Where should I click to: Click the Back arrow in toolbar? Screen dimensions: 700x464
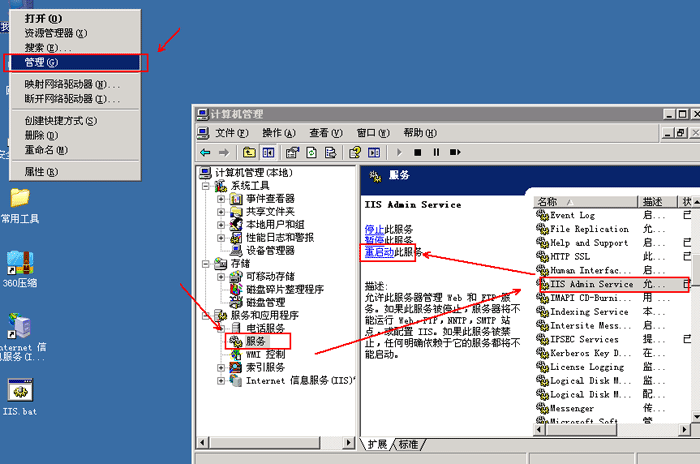pyautogui.click(x=206, y=152)
